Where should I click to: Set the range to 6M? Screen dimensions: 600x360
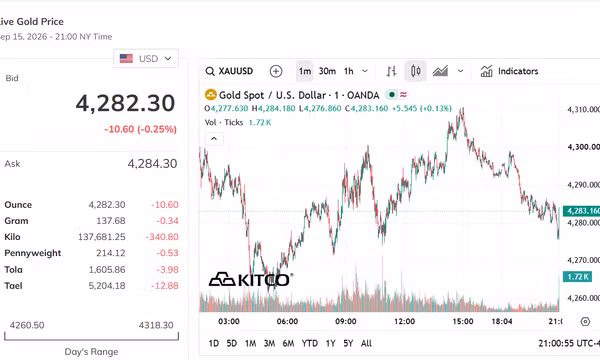tap(288, 343)
